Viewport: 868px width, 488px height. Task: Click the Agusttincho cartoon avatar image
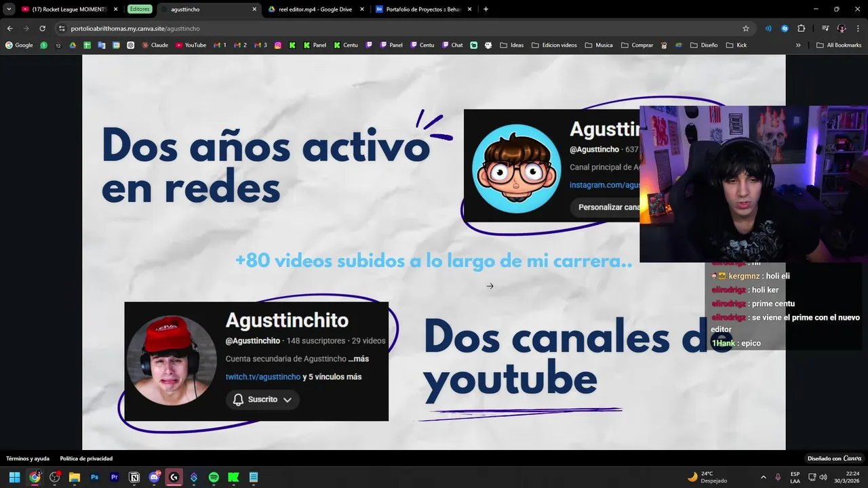[517, 169]
